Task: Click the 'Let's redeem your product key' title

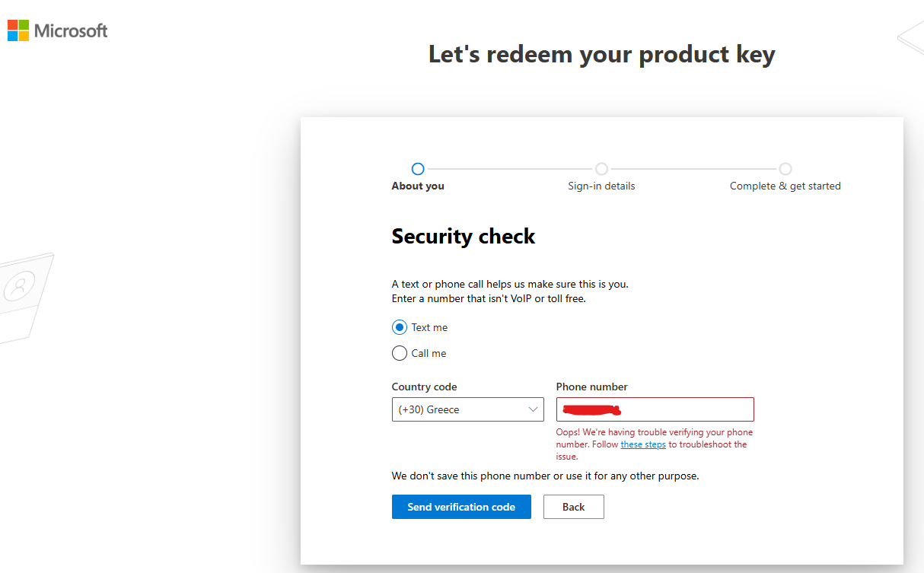Action: [x=601, y=55]
